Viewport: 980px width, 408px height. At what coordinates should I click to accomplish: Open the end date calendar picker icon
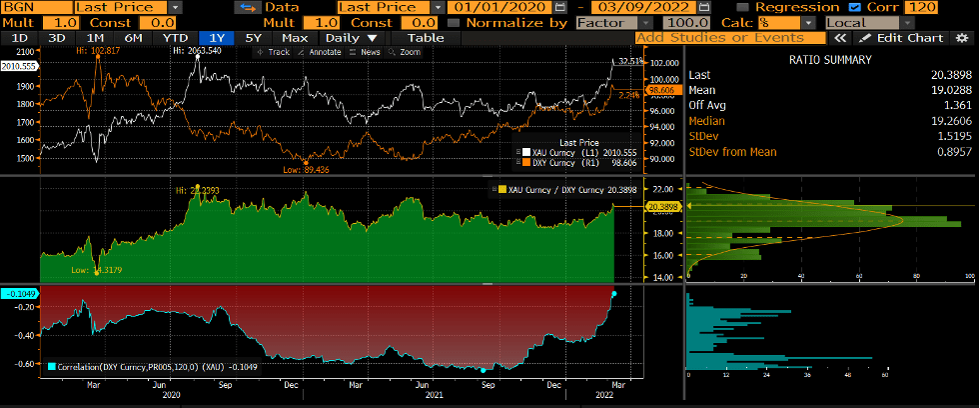[702, 8]
